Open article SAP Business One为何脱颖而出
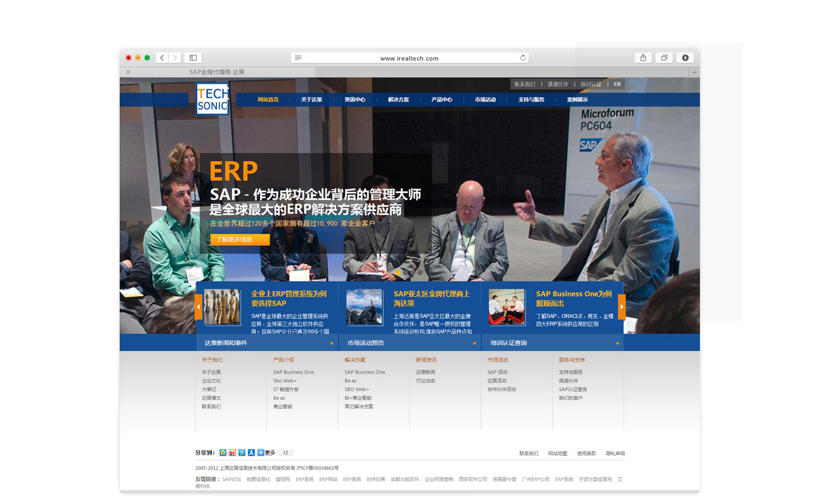This screenshot has height=504, width=819. 574,299
